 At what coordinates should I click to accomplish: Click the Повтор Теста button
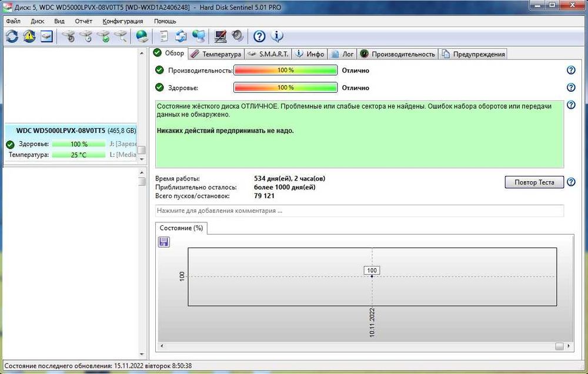pos(534,182)
